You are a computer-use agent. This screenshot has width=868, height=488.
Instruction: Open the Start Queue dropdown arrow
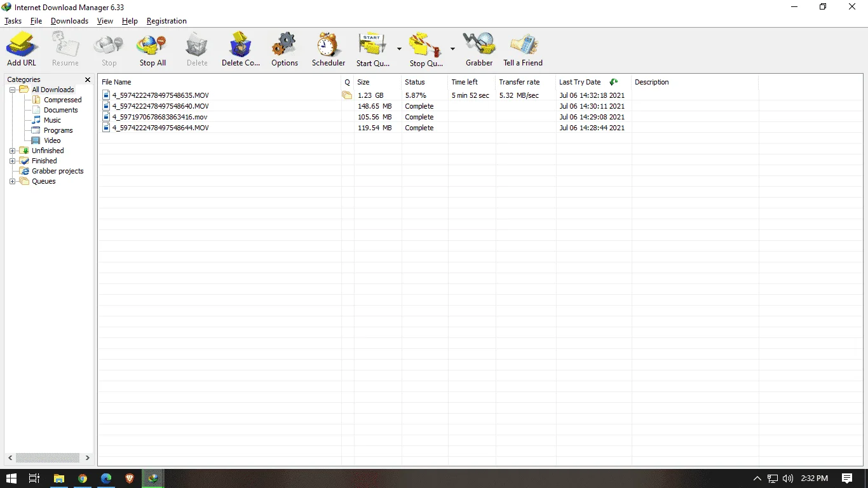399,49
